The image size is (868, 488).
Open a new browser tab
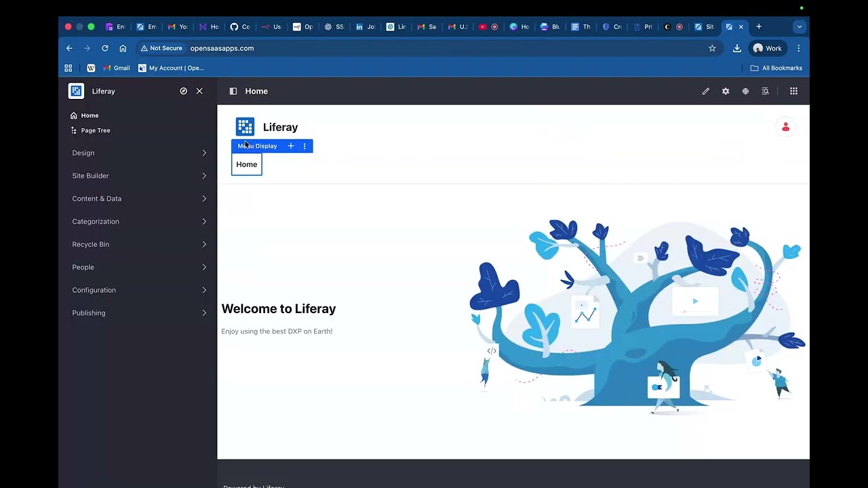point(759,26)
